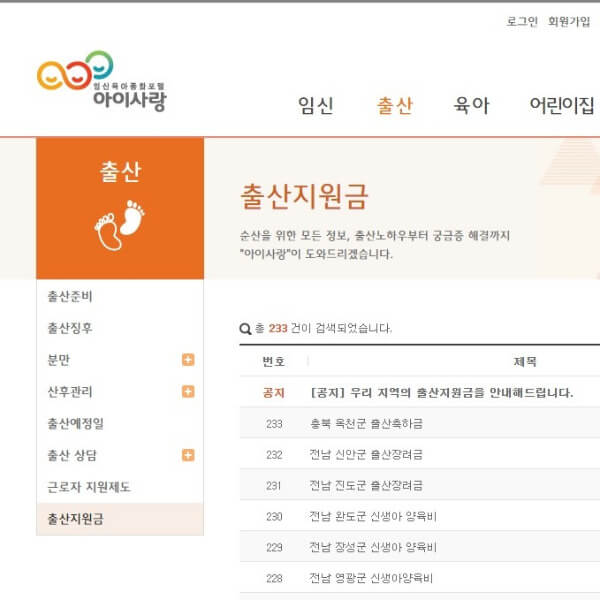Expand the 분만 submenu plus icon

pyautogui.click(x=188, y=360)
